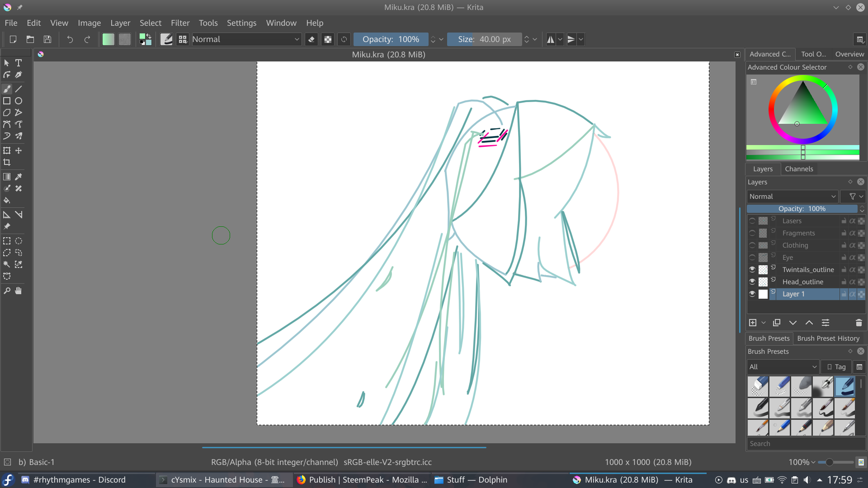Open the Filter menu
868x488 pixels.
coord(180,23)
